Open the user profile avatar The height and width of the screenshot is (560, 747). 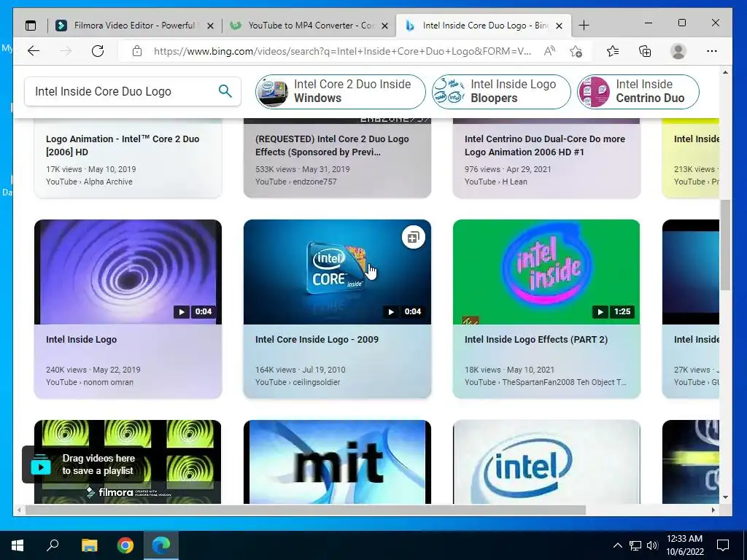point(678,51)
